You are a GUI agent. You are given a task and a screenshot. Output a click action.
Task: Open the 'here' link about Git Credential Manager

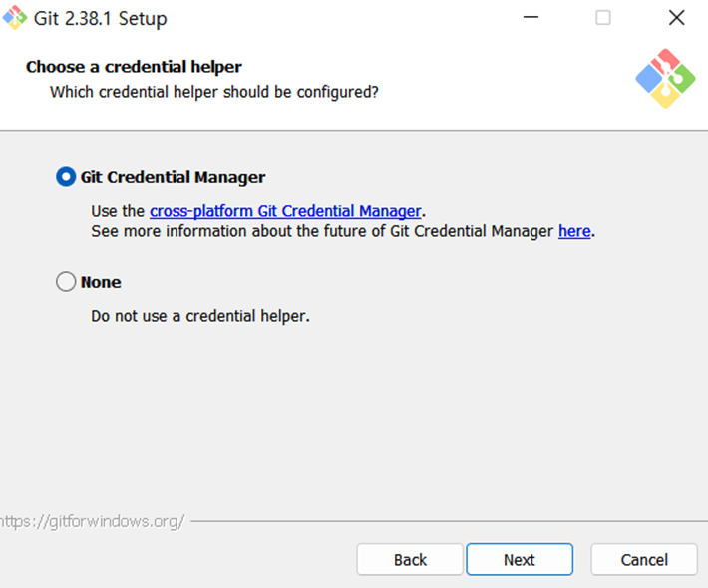[x=574, y=231]
